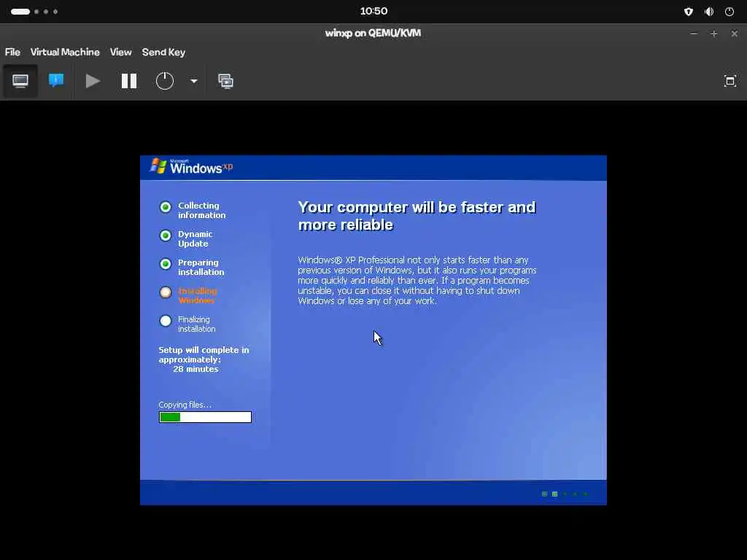Image resolution: width=747 pixels, height=560 pixels.
Task: Click the Windows XP logo
Action: coord(192,166)
